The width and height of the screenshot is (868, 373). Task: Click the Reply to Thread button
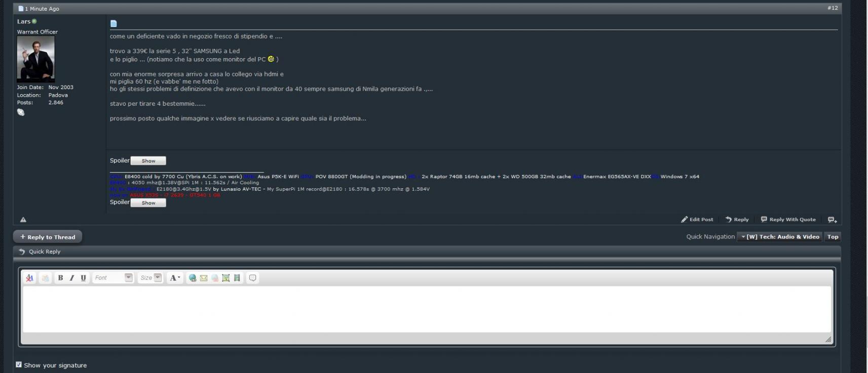(x=48, y=237)
